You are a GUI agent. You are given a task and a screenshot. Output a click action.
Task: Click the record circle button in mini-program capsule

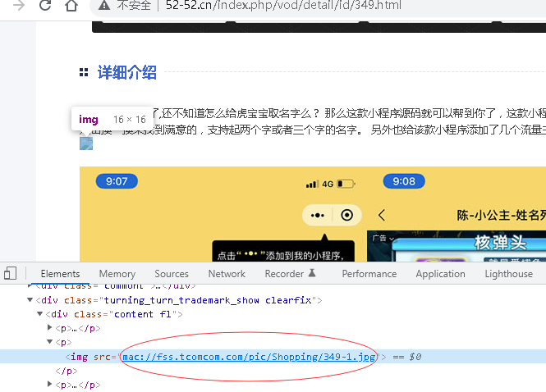point(346,215)
